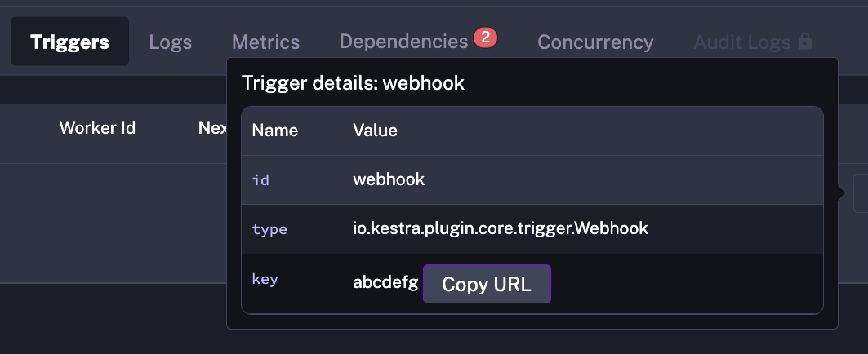Select the 'webhook' id value
This screenshot has height=354, width=868.
(x=389, y=179)
